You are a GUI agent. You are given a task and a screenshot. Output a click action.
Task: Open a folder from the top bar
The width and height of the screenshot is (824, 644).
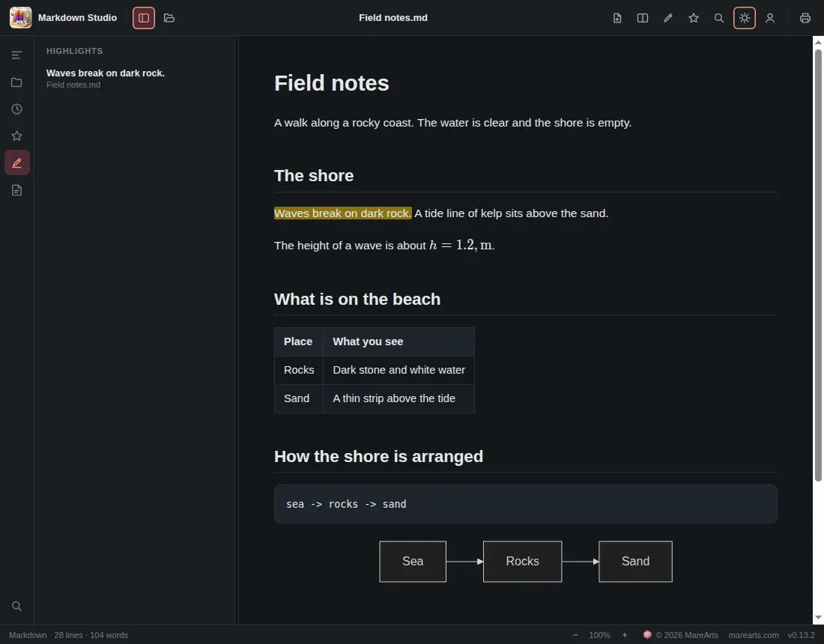[169, 18]
